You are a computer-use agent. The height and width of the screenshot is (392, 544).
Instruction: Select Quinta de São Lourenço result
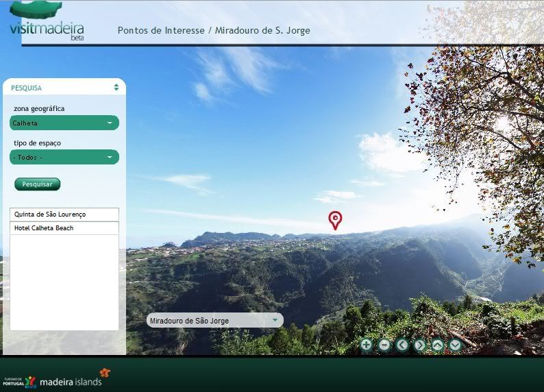(x=64, y=215)
